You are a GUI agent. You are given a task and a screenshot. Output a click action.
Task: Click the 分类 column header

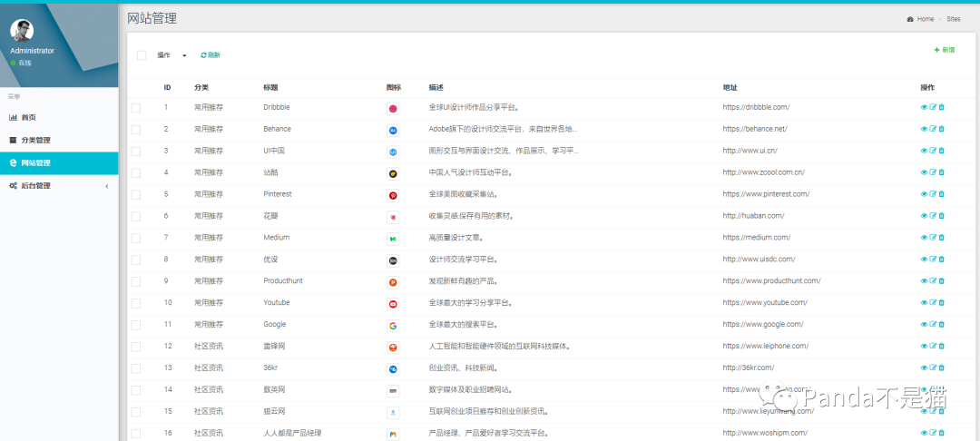coord(201,87)
